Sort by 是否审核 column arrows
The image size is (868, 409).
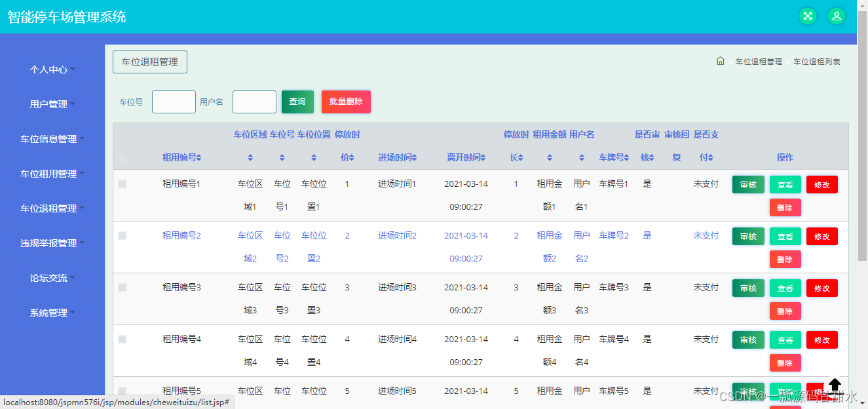[x=652, y=158]
